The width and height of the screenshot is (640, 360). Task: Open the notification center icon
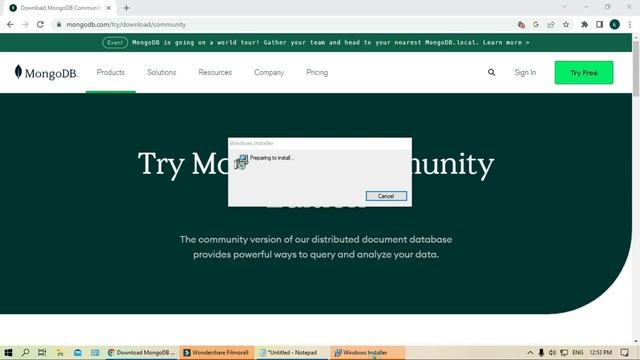coord(624,352)
